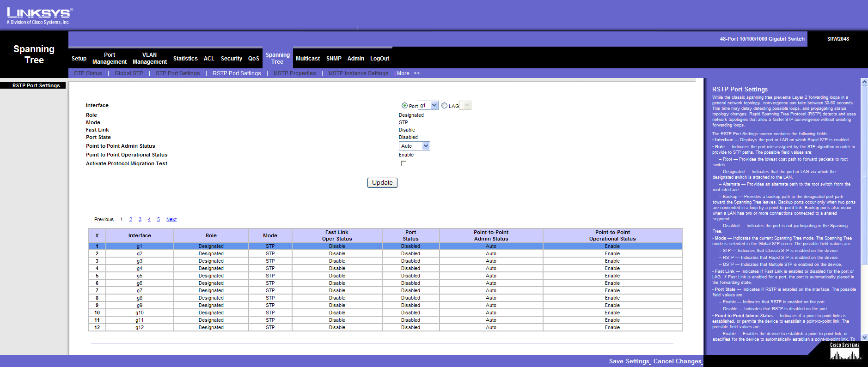
Task: Click help panel scroll up arrow
Action: pyautogui.click(x=864, y=82)
